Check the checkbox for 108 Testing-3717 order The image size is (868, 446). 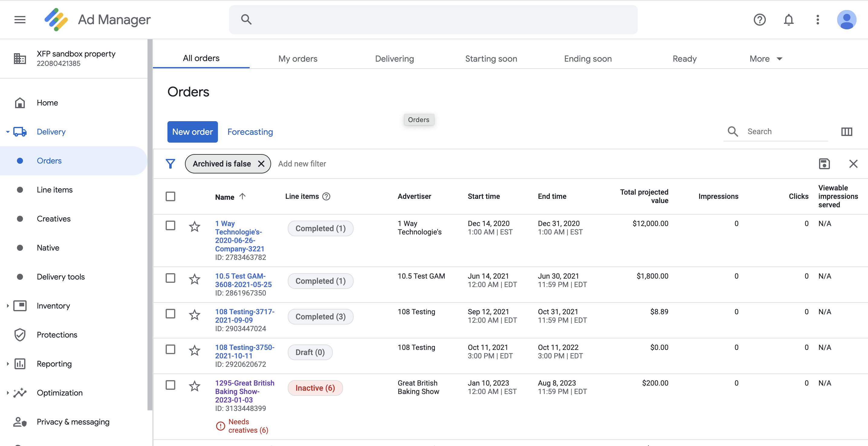(x=170, y=314)
